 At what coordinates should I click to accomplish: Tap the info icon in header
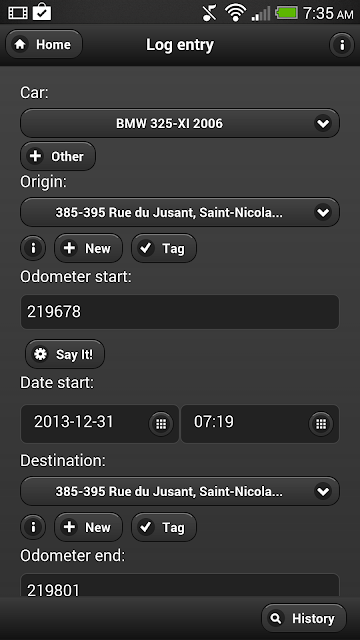[342, 44]
